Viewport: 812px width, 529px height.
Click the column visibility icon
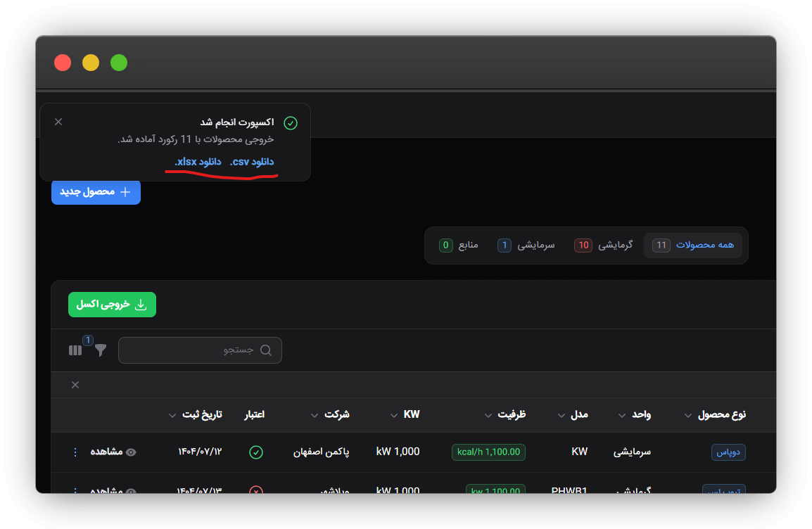(75, 350)
